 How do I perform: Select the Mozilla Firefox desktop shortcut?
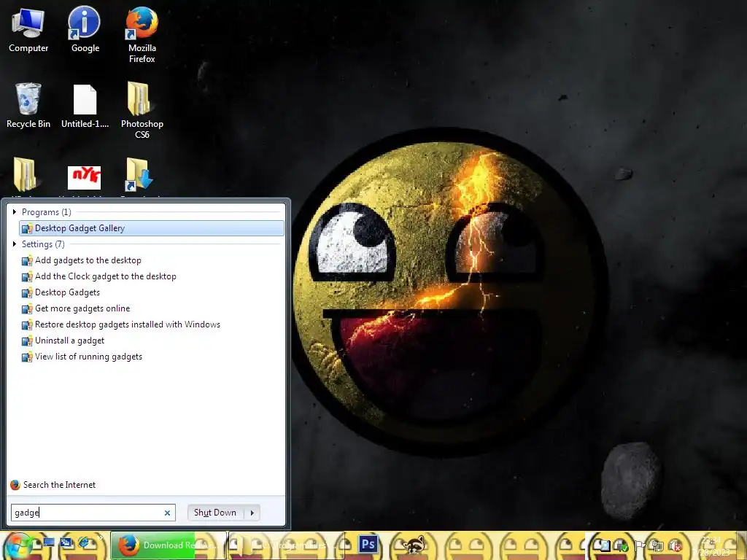142,34
